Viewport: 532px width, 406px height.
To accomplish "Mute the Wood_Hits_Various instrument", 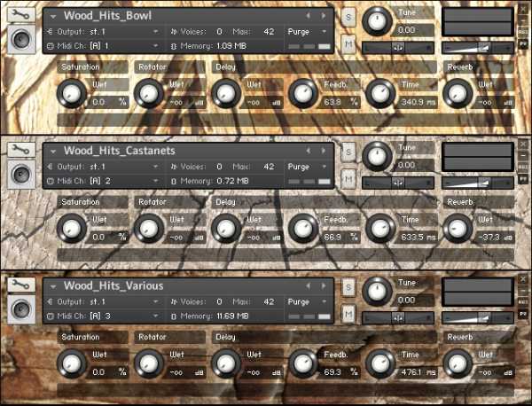I will coord(348,314).
